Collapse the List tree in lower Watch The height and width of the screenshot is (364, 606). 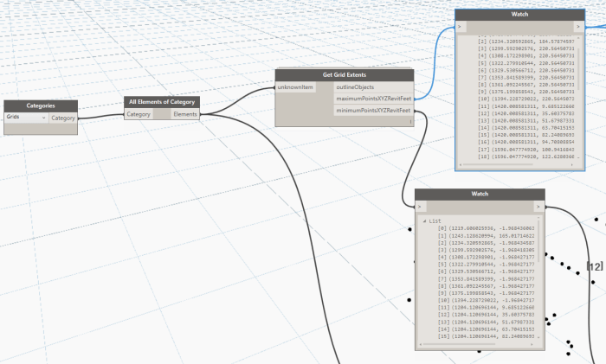pos(424,221)
